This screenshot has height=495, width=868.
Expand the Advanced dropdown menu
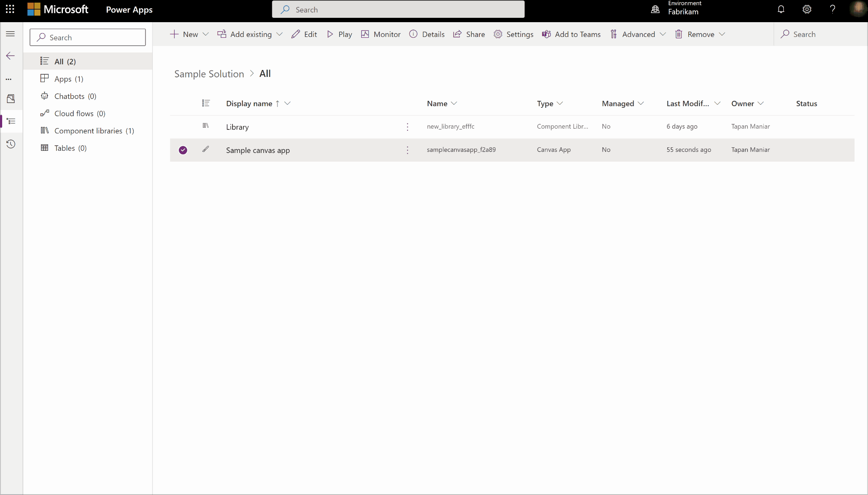(x=662, y=34)
